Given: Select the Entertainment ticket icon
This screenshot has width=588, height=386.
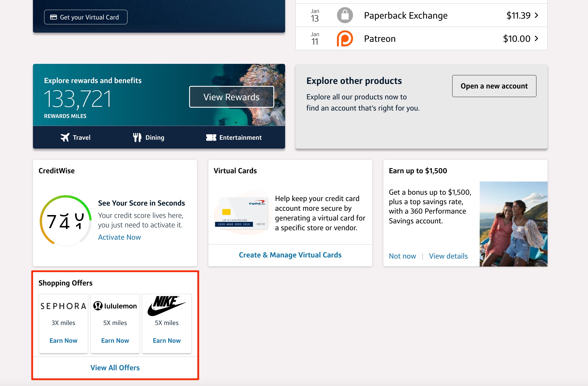Looking at the screenshot, I should pyautogui.click(x=211, y=137).
